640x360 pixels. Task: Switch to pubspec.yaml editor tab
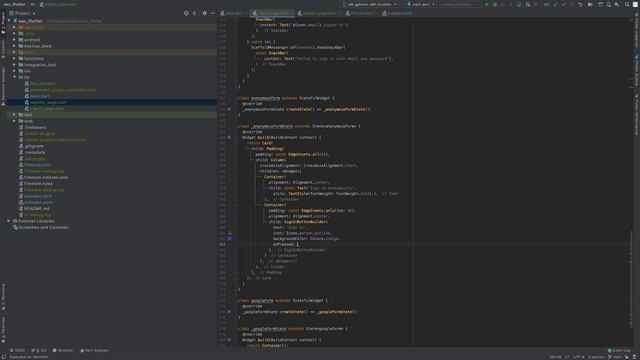click(397, 13)
